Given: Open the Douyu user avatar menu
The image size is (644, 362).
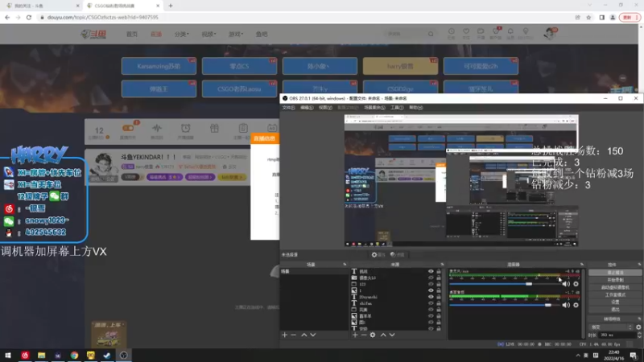Looking at the screenshot, I should tap(550, 33).
